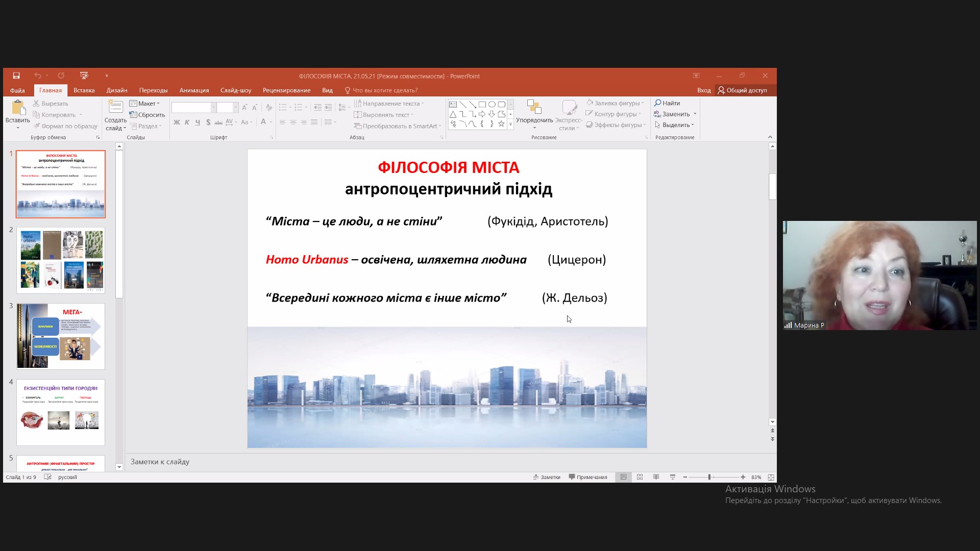Start slideshow from beginning via quick access icon
980x551 pixels.
[84, 76]
